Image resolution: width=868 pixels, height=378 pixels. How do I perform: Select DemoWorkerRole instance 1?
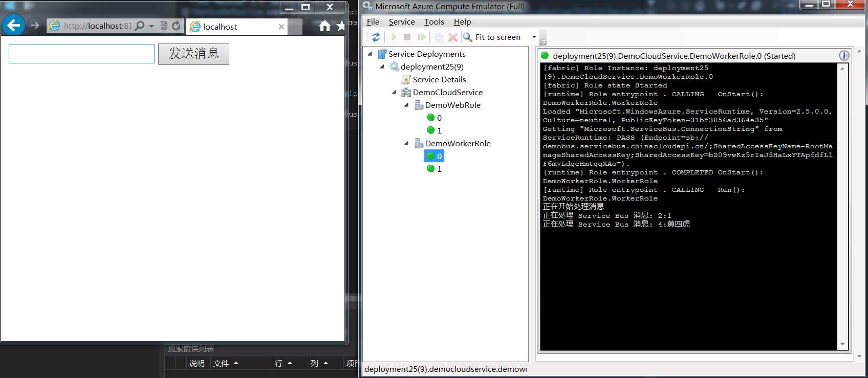point(435,169)
